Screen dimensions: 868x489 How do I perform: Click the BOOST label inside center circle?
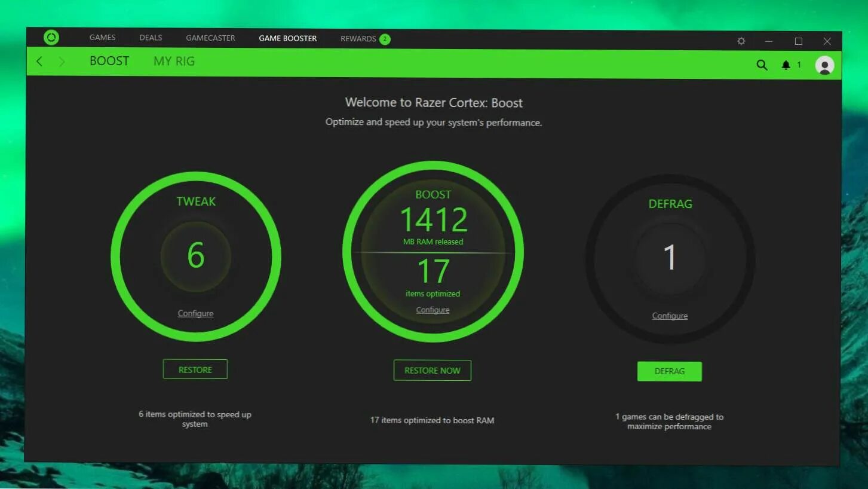point(433,195)
